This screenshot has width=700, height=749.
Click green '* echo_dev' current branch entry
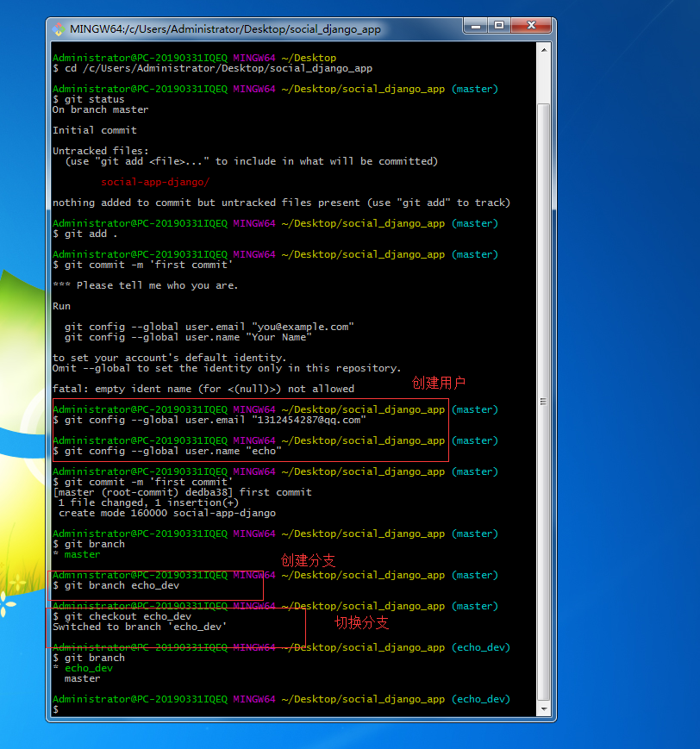pos(83,668)
